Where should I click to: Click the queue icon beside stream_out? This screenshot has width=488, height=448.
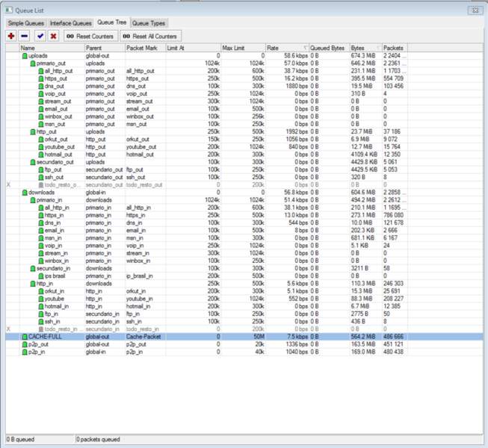[41, 102]
